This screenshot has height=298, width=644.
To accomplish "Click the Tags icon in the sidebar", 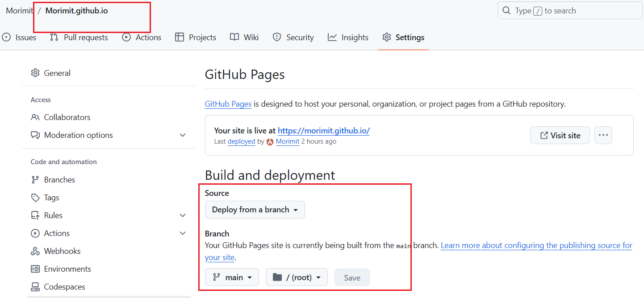I will pos(35,197).
